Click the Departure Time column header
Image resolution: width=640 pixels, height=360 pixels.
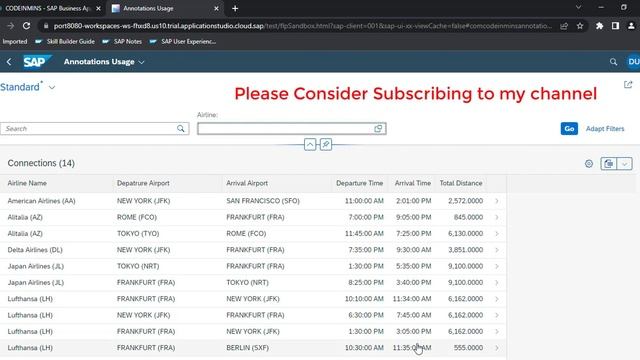coord(359,183)
